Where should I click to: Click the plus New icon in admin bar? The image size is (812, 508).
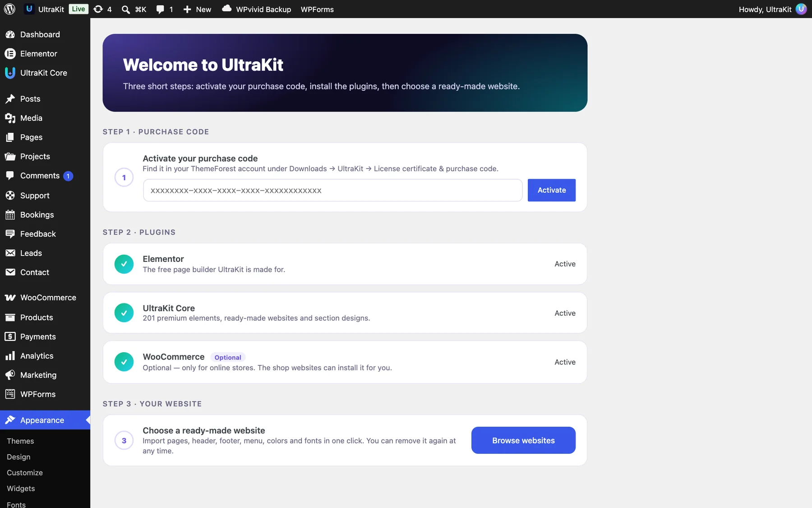(x=187, y=9)
